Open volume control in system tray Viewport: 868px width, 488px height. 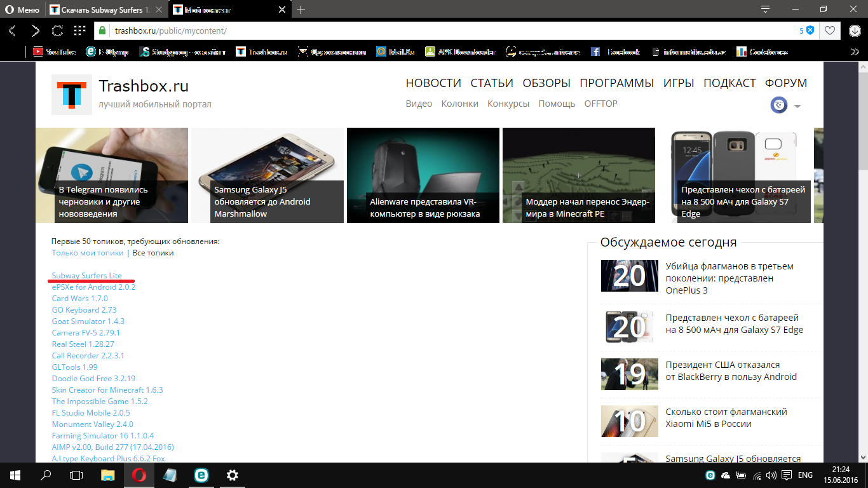pos(770,475)
